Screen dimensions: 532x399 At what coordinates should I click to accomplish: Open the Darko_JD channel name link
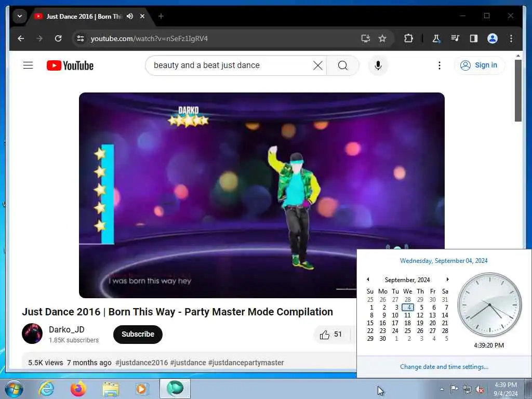[x=66, y=329]
